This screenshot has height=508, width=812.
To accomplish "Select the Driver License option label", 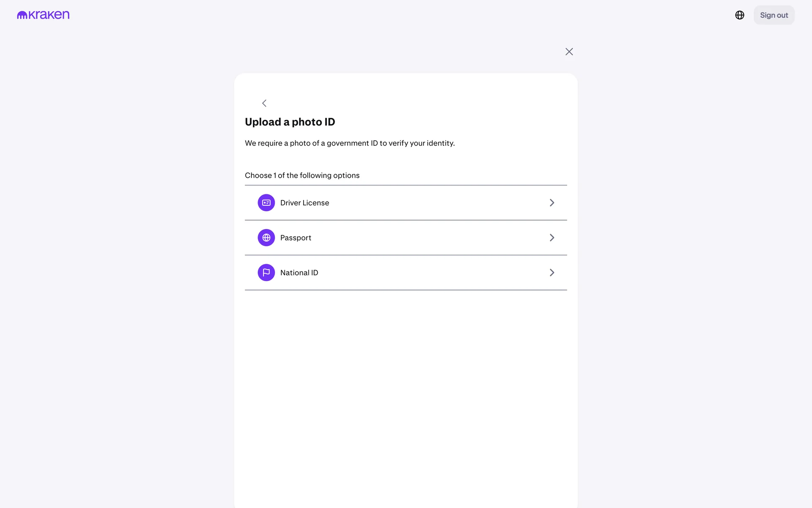I will pyautogui.click(x=304, y=203).
